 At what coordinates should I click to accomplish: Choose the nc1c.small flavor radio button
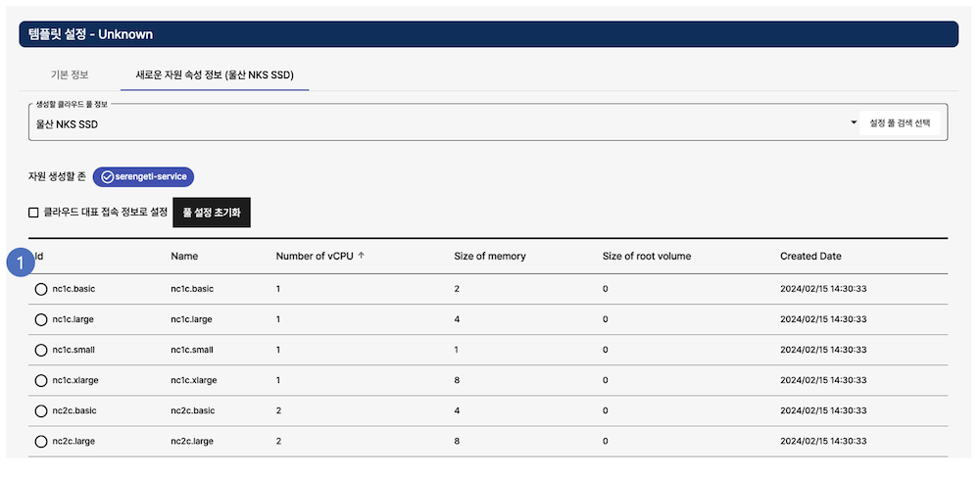click(x=41, y=350)
